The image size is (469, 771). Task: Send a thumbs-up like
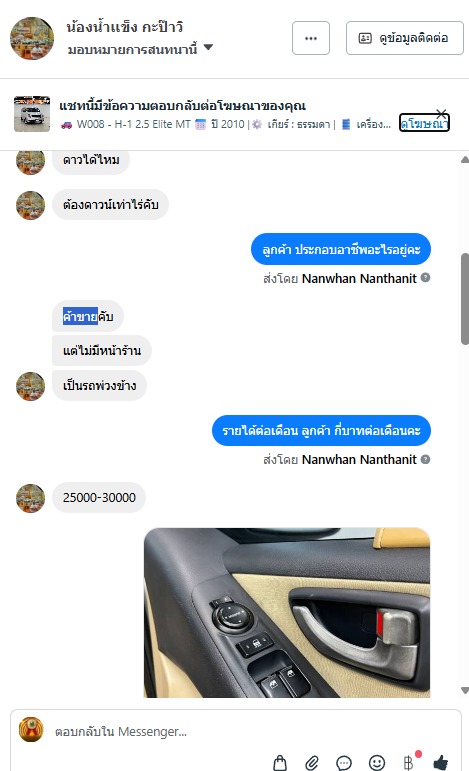coord(441,763)
